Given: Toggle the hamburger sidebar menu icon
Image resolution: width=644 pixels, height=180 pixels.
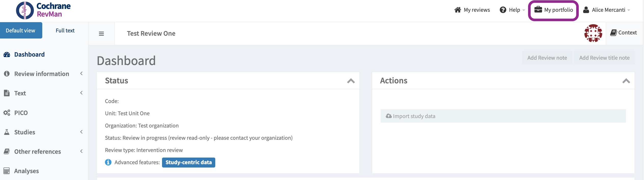Looking at the screenshot, I should (x=101, y=34).
